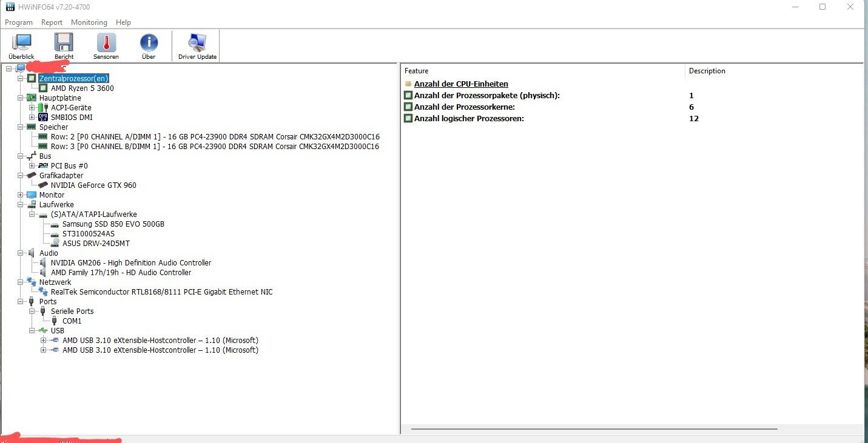This screenshot has height=443, width=868.
Task: Click the PCI Bus #0 icon
Action: click(43, 166)
